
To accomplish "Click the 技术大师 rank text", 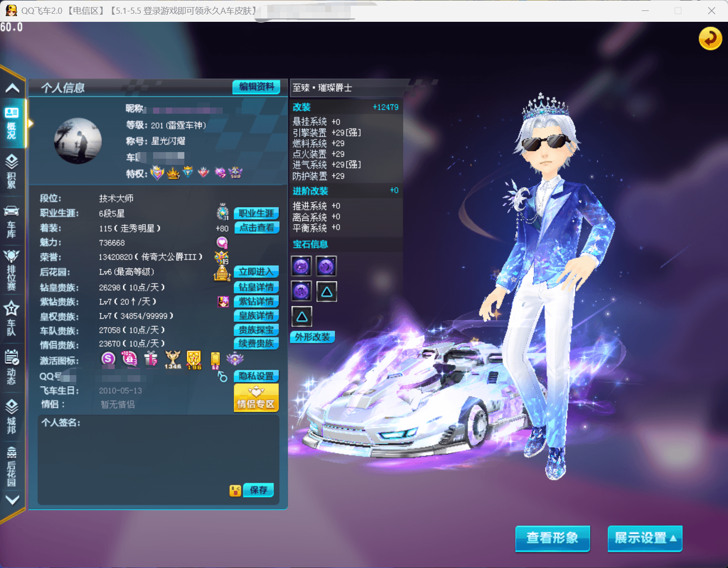I will click(x=116, y=198).
